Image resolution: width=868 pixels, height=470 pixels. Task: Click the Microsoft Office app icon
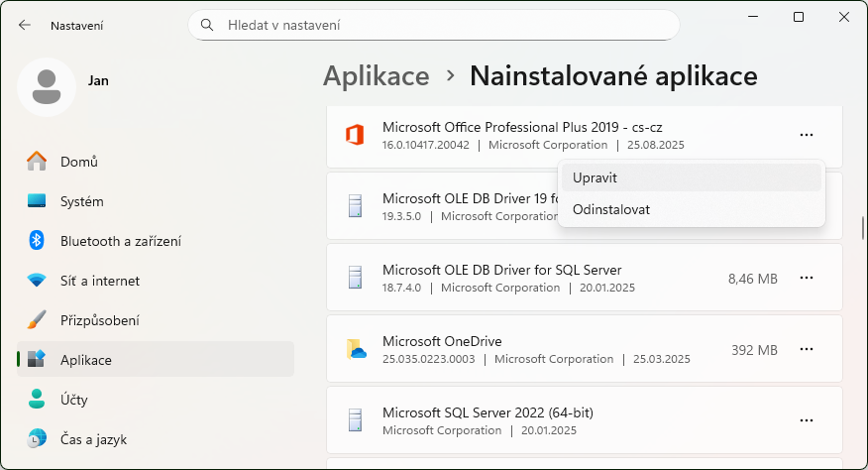click(x=355, y=136)
